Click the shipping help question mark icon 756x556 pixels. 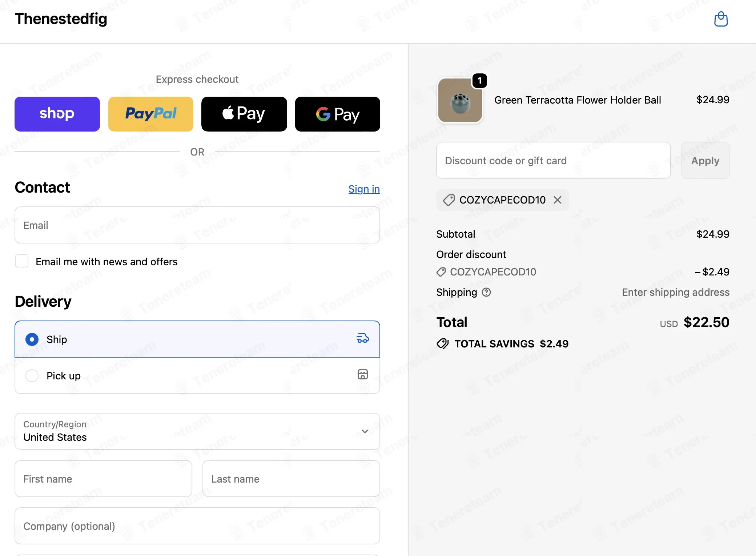(486, 292)
